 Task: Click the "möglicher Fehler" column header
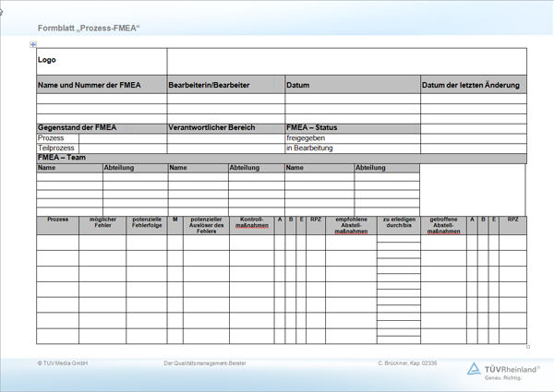click(102, 222)
